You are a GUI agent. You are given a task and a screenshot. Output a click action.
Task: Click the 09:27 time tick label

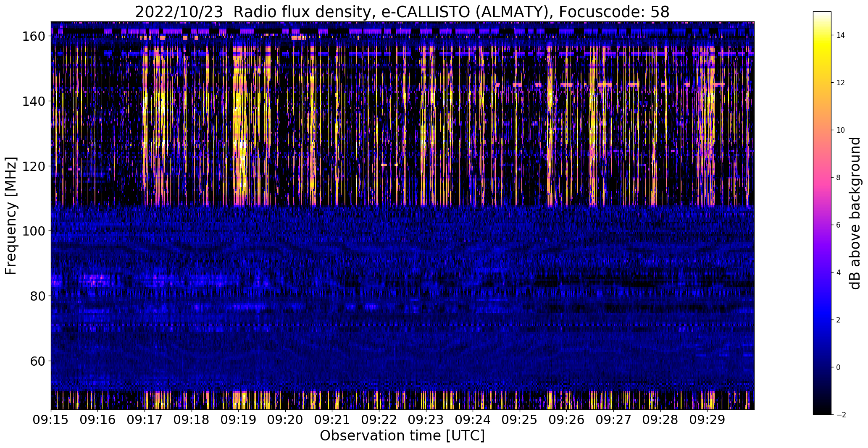tap(614, 419)
